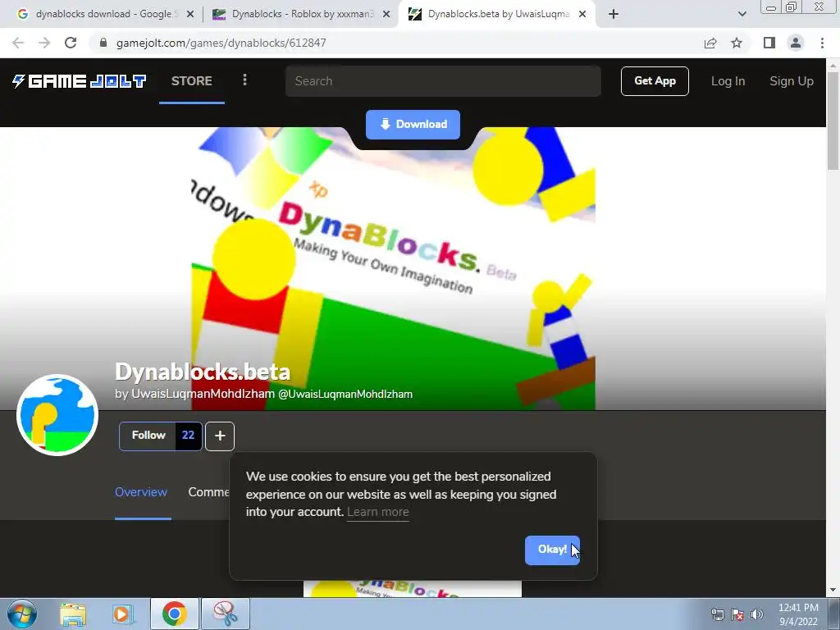Open the Chrome three-dot menu
The width and height of the screenshot is (840, 630).
pyautogui.click(x=822, y=43)
